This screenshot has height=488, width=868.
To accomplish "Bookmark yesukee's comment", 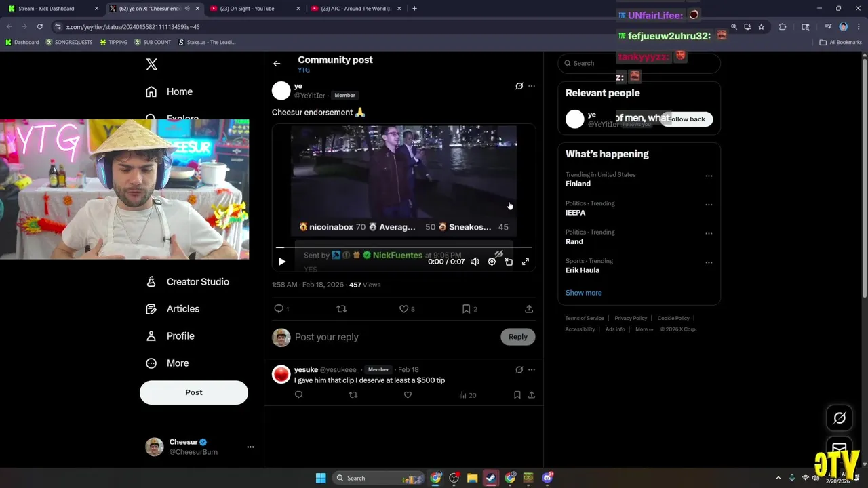I will (x=517, y=394).
